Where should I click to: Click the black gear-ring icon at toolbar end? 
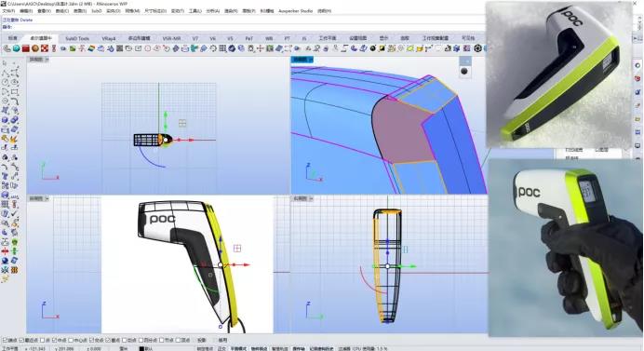477,48
